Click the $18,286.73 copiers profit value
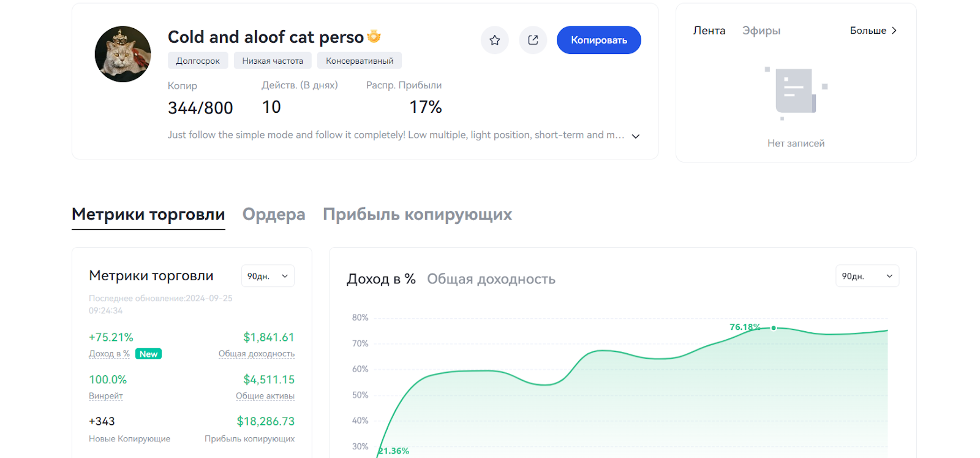 [266, 421]
